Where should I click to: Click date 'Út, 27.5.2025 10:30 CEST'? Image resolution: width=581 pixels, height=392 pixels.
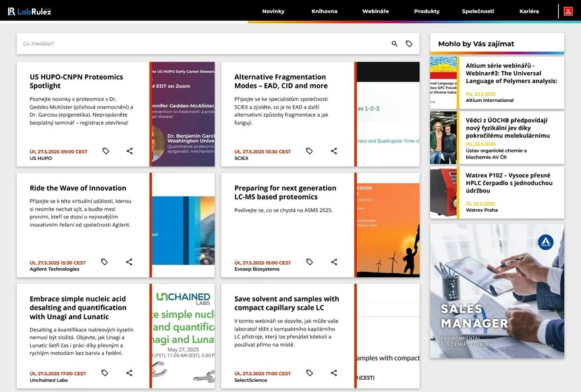pyautogui.click(x=262, y=152)
